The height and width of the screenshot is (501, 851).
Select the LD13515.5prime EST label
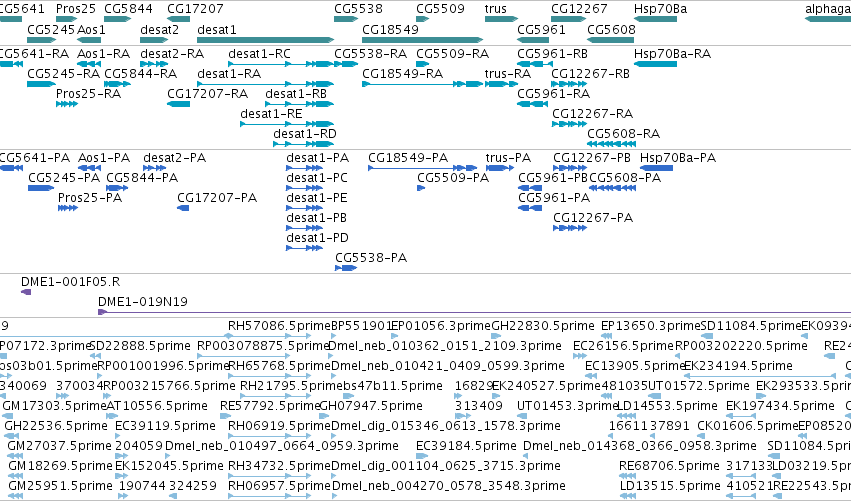point(670,486)
